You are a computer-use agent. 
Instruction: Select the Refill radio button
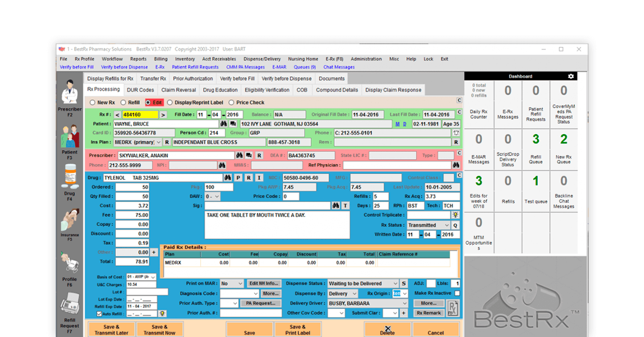(x=123, y=102)
